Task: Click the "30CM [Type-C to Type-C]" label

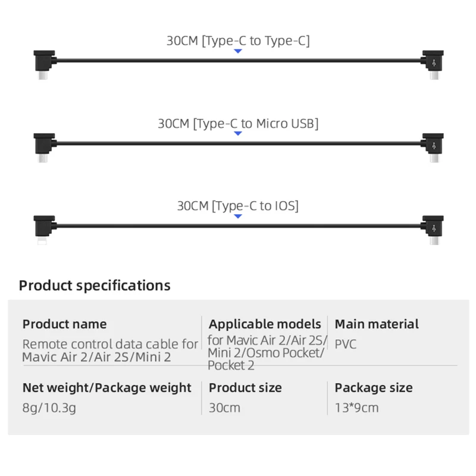Action: pyautogui.click(x=238, y=40)
